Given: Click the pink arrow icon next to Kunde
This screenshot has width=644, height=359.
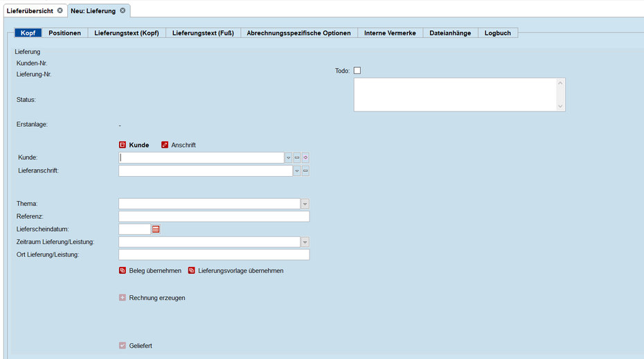Looking at the screenshot, I should pos(305,157).
